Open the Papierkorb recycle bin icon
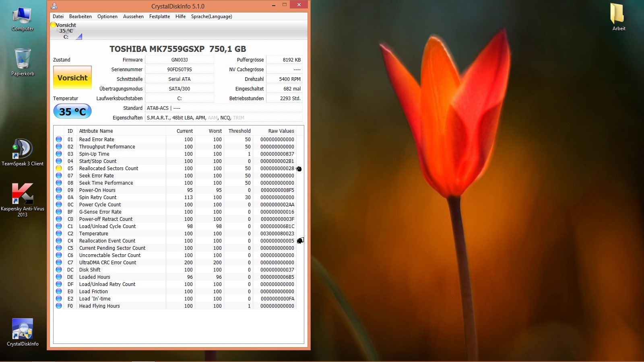 tap(23, 62)
